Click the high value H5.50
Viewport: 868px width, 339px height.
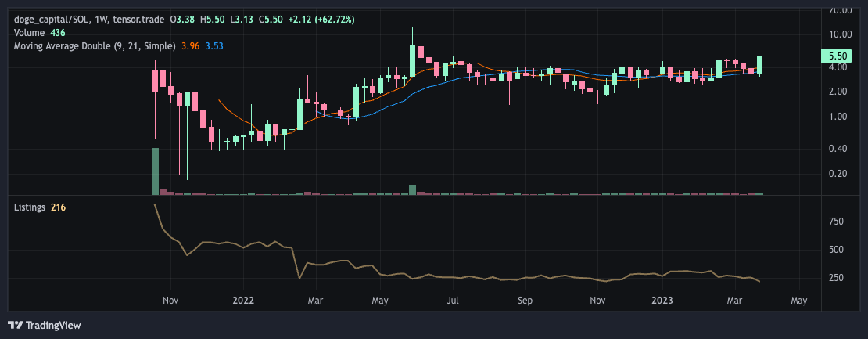click(x=212, y=20)
